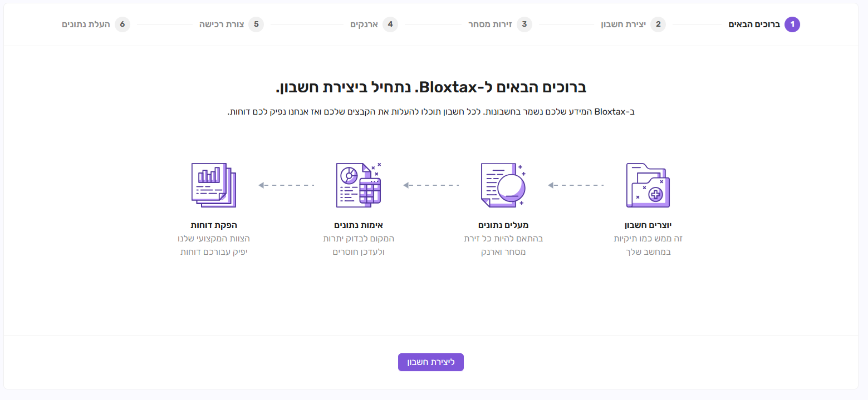Click the אימות נתונים heading
The width and height of the screenshot is (868, 400).
click(359, 225)
